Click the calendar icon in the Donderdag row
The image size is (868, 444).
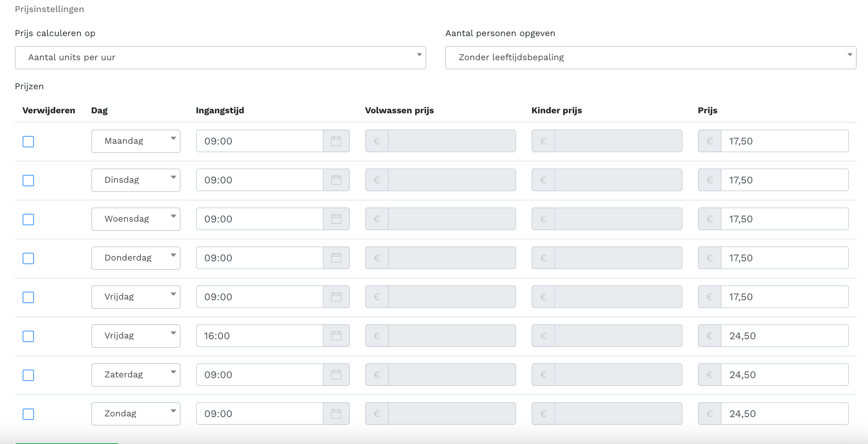336,258
